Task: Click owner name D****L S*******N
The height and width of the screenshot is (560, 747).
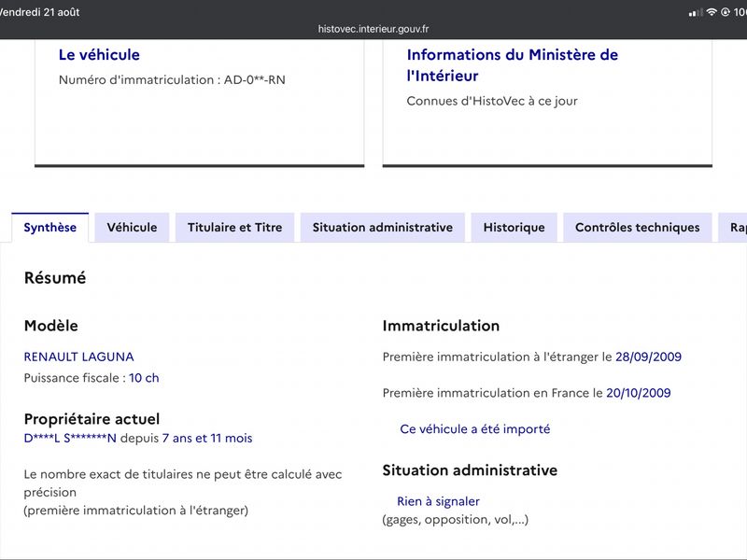Action: 70,438
